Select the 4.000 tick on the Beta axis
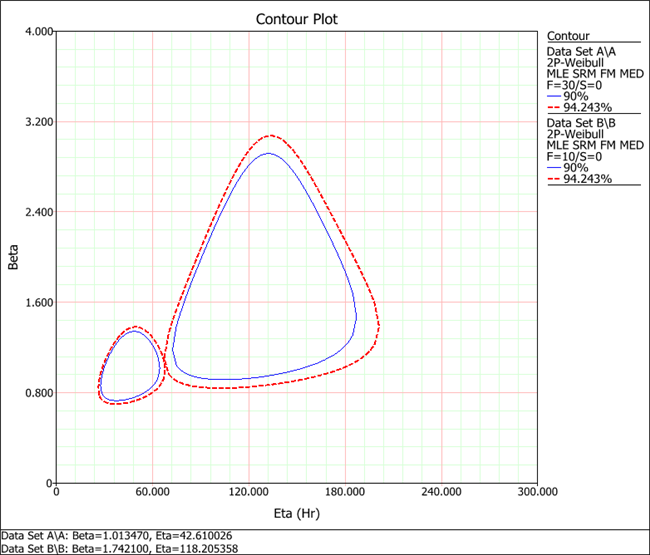 pos(38,32)
